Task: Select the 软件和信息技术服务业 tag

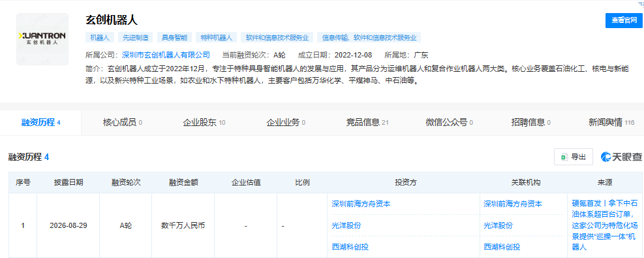Action: point(277,38)
